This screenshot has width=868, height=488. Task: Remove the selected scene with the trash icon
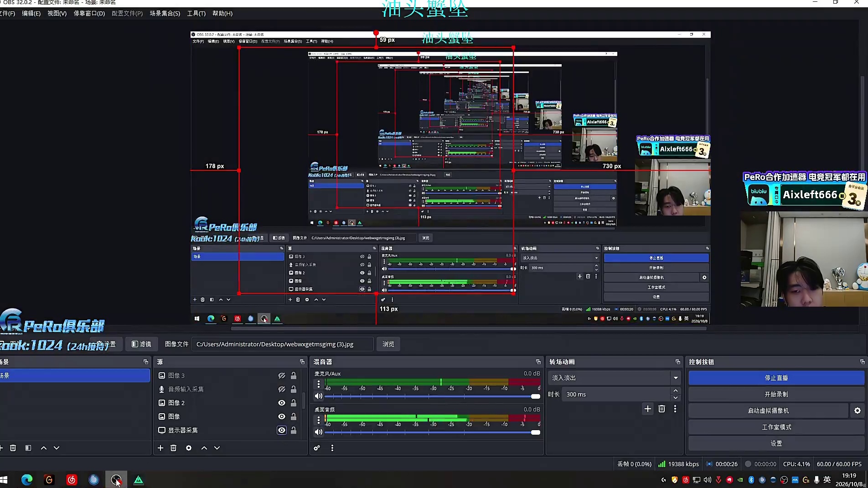pyautogui.click(x=13, y=448)
